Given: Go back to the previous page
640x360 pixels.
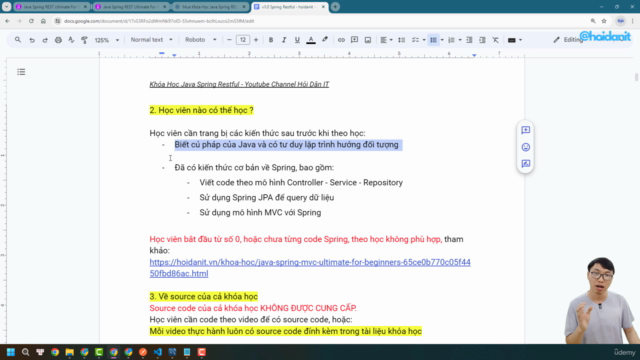Looking at the screenshot, I should [x=7, y=21].
